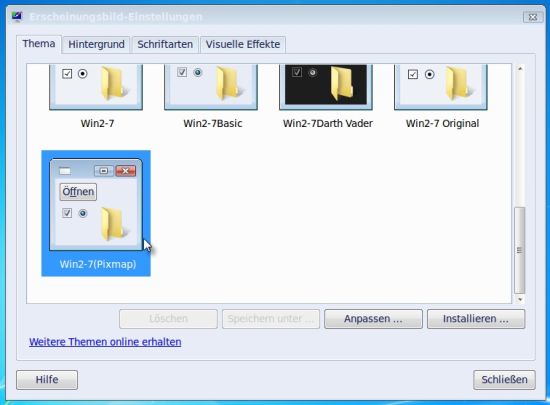Open the Schriftarten tab
The height and width of the screenshot is (405, 550).
tap(165, 45)
